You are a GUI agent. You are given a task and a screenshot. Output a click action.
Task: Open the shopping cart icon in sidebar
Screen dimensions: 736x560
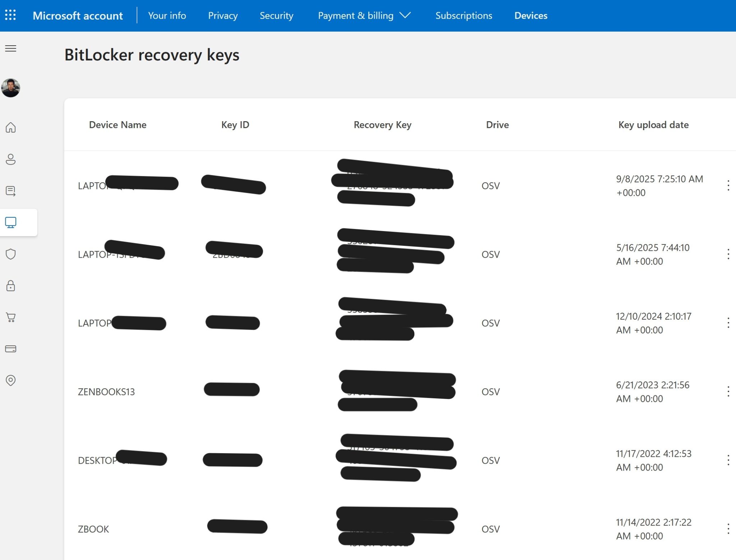(x=11, y=317)
